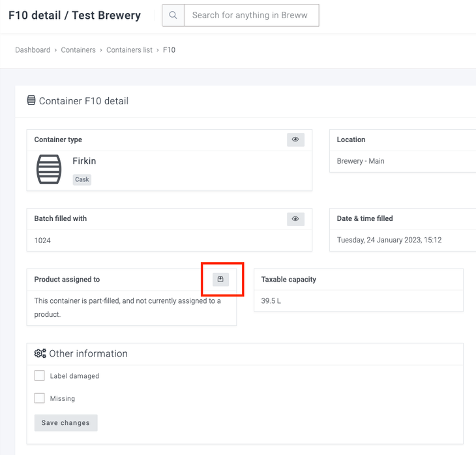Go to Dashboard via breadcrumb
Image resolution: width=476 pixels, height=455 pixels.
[33, 50]
